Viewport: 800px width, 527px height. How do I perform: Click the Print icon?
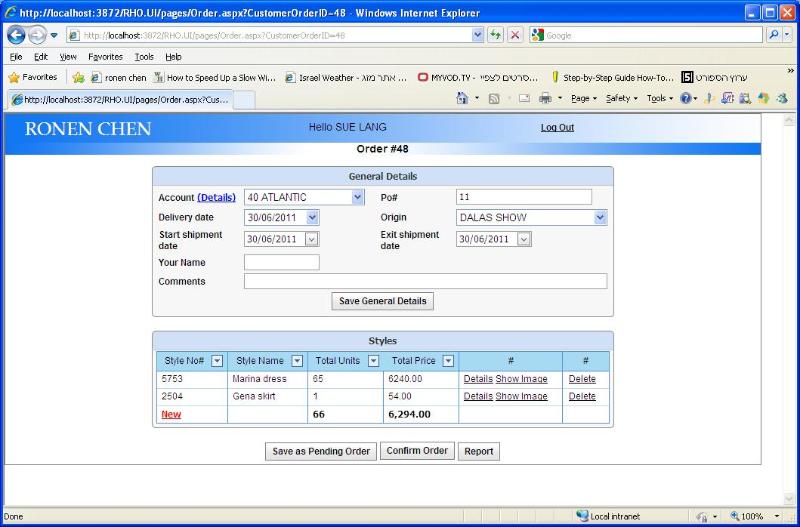pos(545,98)
